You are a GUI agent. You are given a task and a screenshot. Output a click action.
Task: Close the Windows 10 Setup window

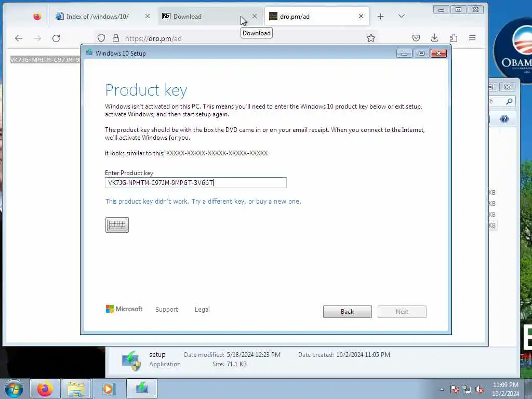click(x=438, y=54)
